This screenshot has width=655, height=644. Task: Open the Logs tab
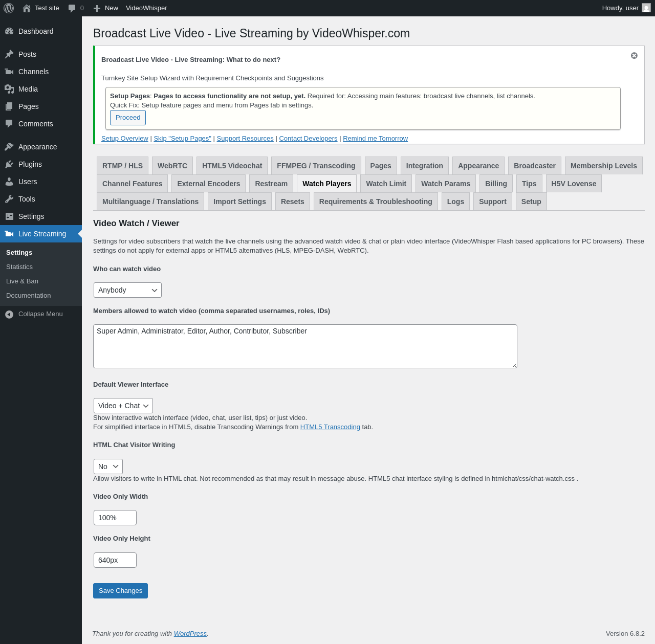point(455,202)
